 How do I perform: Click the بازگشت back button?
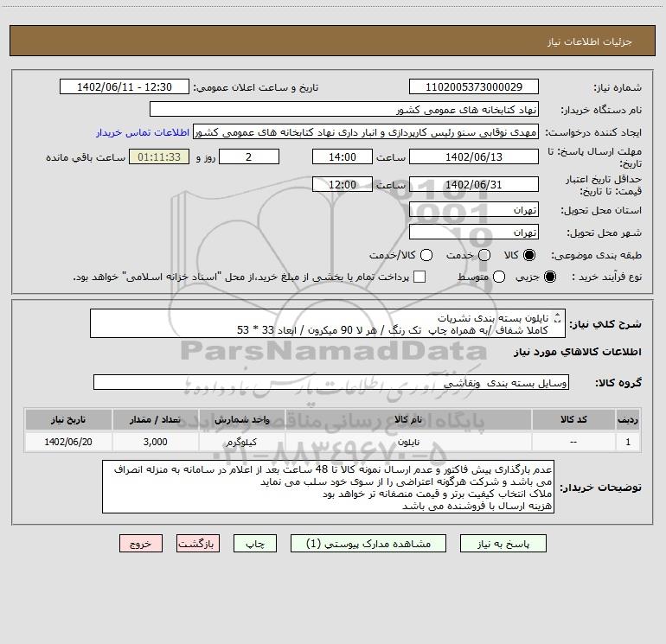[x=198, y=544]
